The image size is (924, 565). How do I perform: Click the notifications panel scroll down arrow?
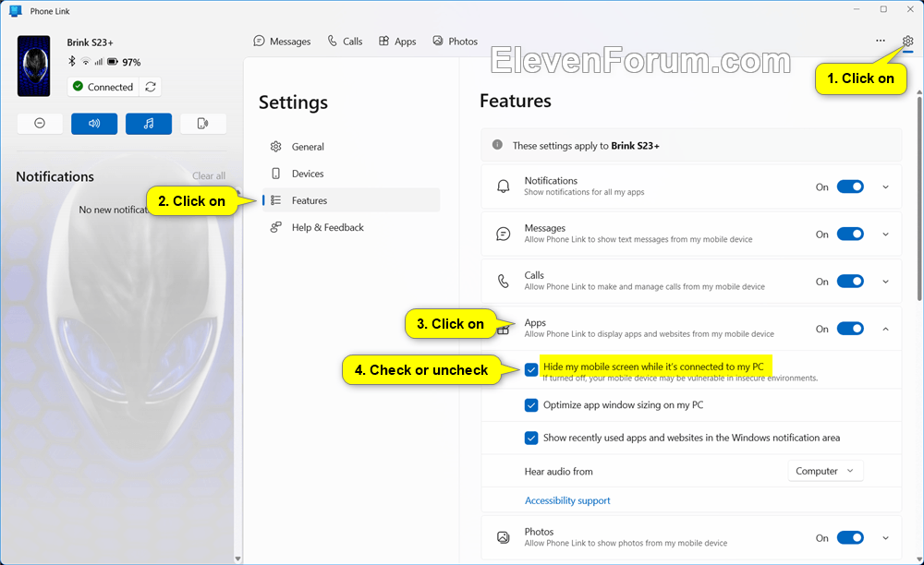(237, 559)
